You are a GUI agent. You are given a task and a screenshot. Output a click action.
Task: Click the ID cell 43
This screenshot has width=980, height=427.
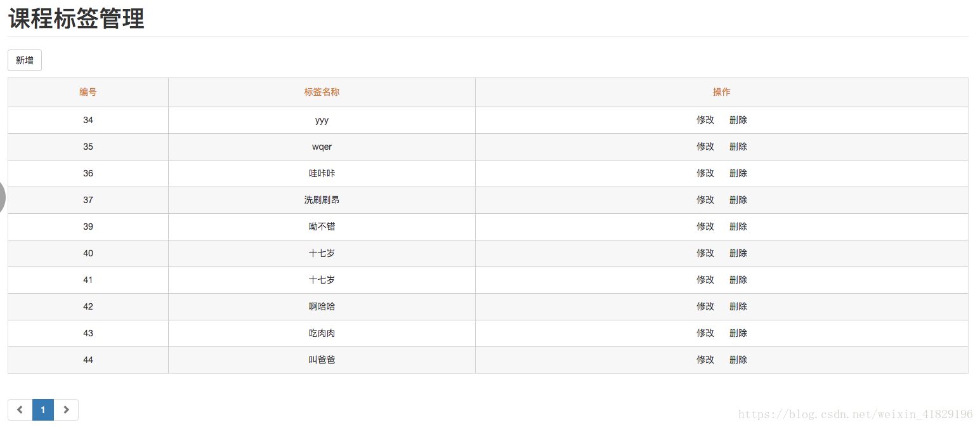pyautogui.click(x=88, y=333)
